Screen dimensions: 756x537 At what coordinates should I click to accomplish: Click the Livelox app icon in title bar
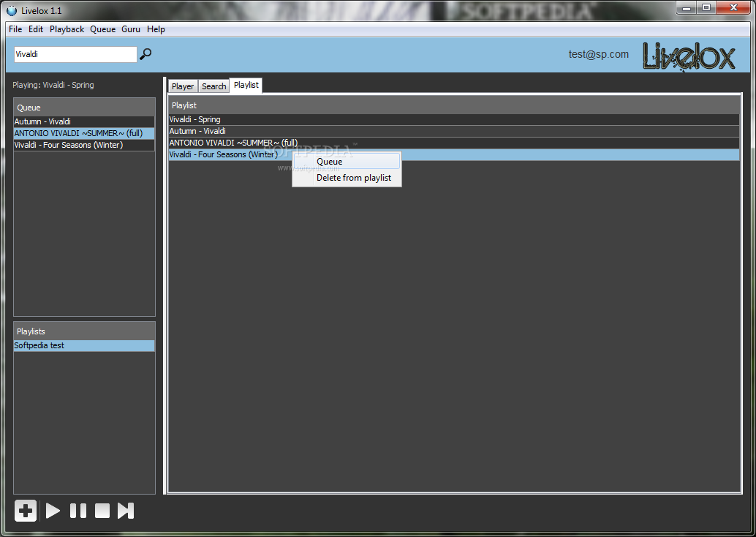(12, 10)
